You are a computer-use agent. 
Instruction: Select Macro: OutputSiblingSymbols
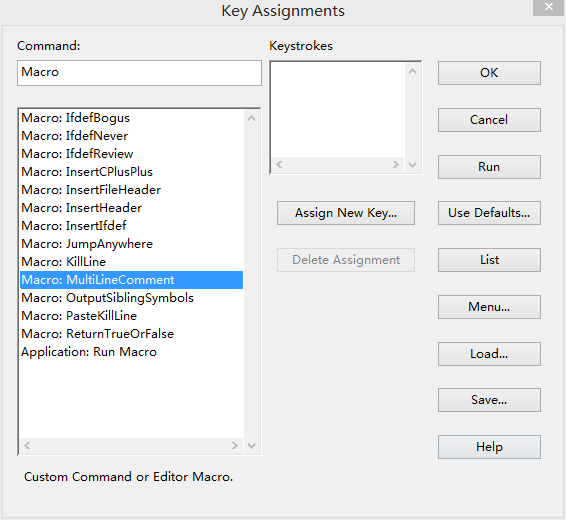pos(131,298)
